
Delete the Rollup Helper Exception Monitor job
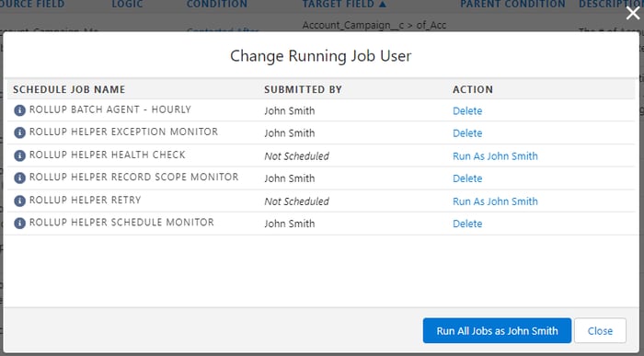pos(467,133)
